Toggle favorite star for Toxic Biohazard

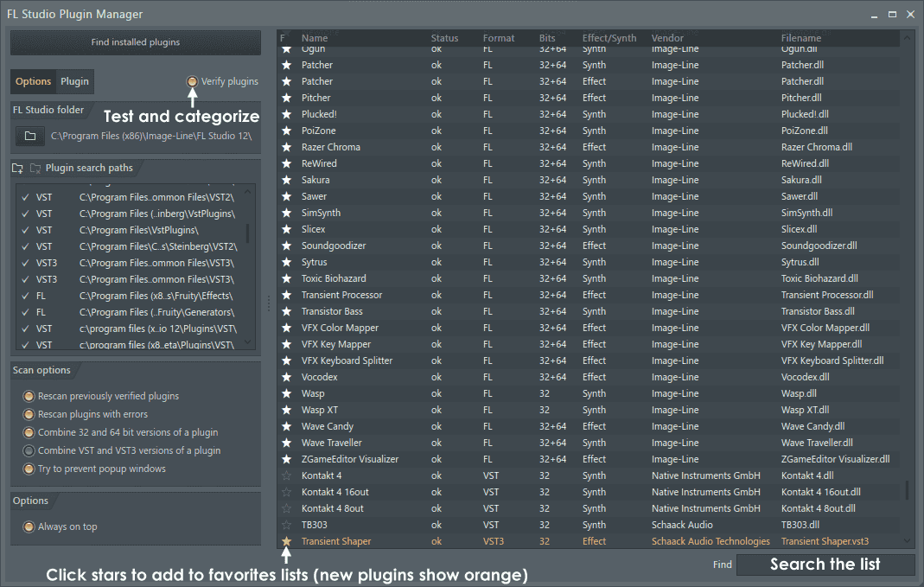click(x=286, y=278)
